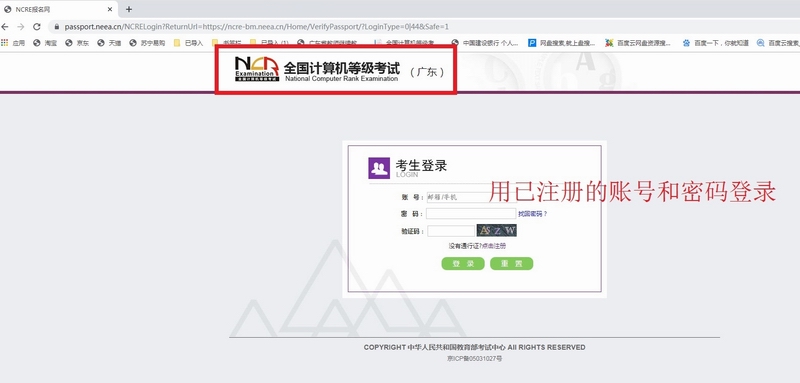The image size is (800, 383).
Task: Open the 天猫 bookmark
Action: (x=109, y=43)
